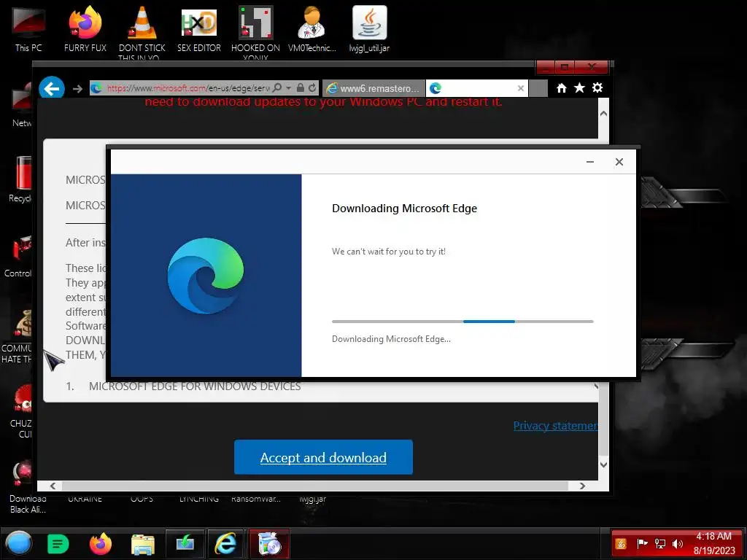The image size is (747, 560).
Task: Click the horizontal scroll right arrow
Action: click(x=582, y=486)
